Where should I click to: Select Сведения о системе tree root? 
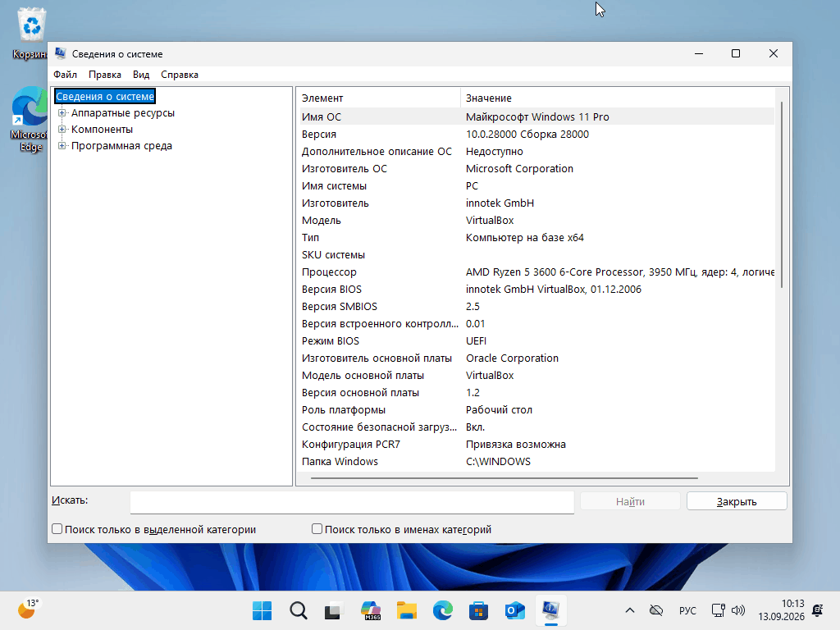click(x=105, y=97)
